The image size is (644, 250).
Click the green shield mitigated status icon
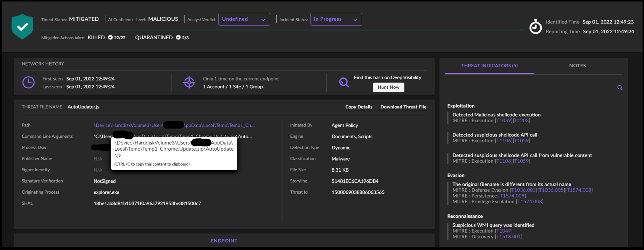click(22, 27)
